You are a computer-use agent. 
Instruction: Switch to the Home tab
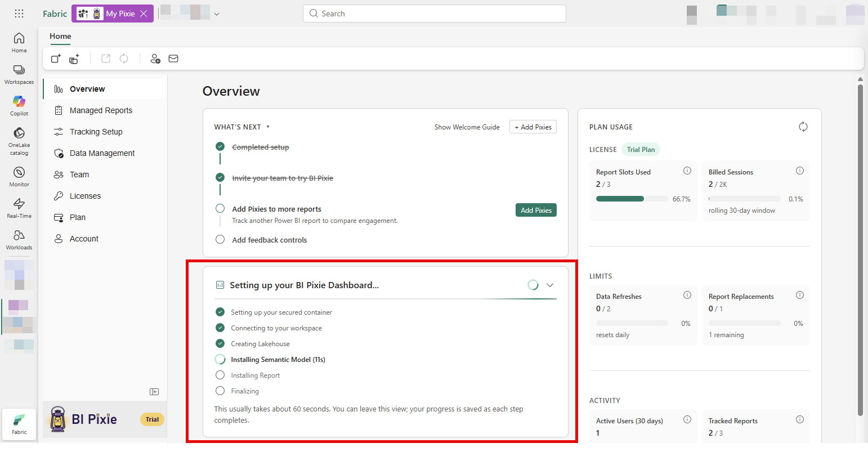(x=60, y=37)
